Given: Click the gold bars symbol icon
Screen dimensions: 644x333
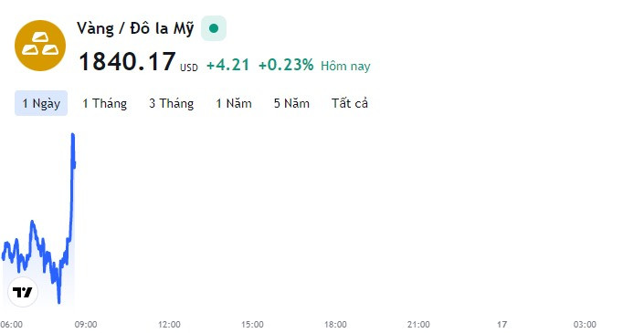Looking at the screenshot, I should coord(40,46).
